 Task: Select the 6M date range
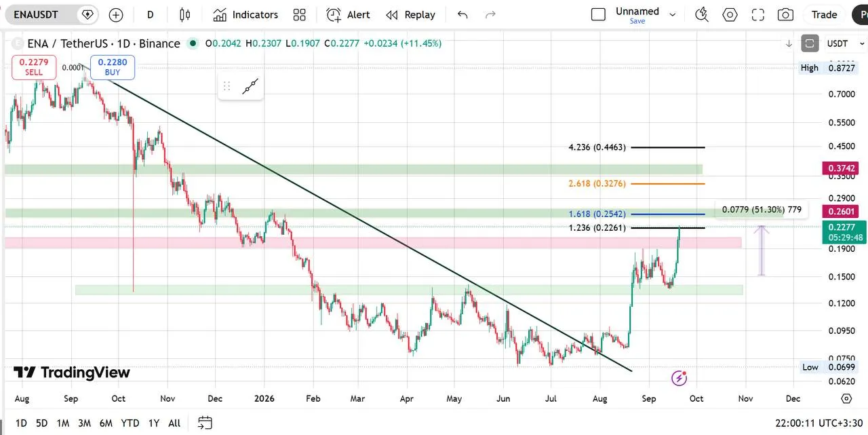click(106, 423)
